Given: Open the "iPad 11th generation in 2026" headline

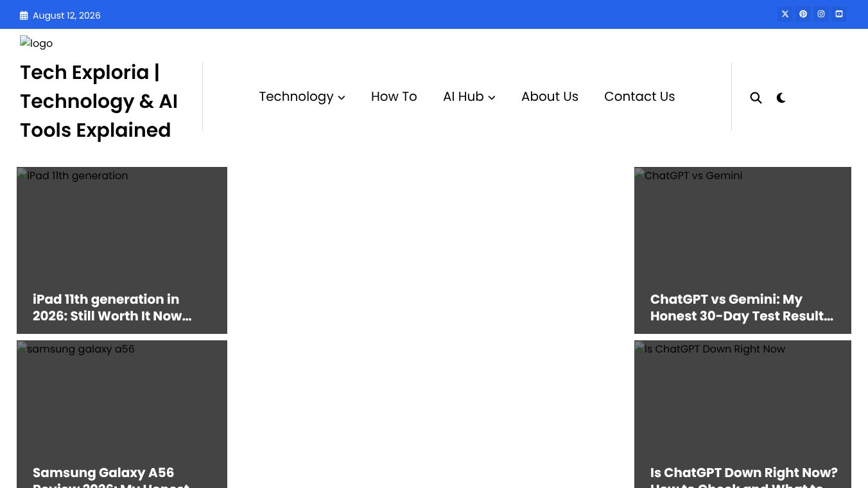Looking at the screenshot, I should [112, 308].
